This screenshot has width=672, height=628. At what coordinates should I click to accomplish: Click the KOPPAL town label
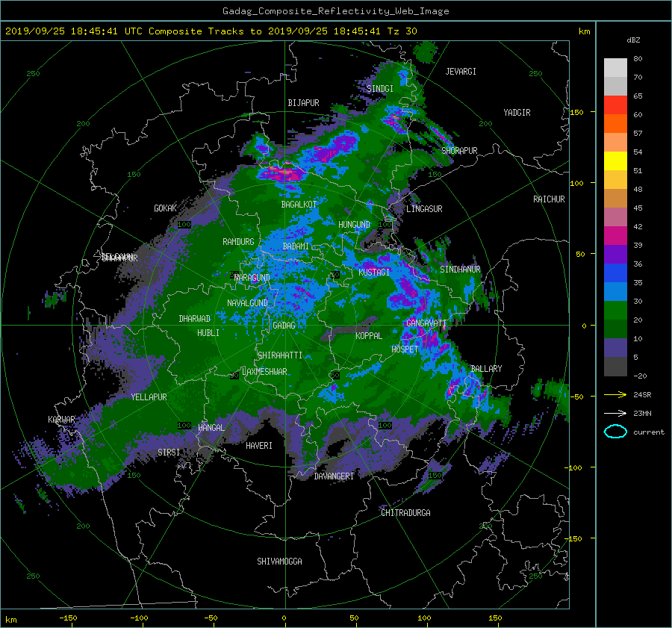pos(369,336)
